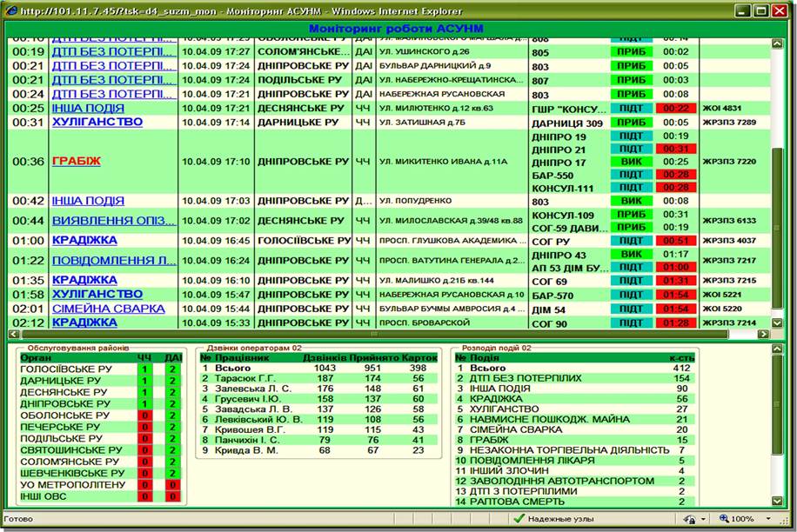
Task: Click the Internet Explorer logo in title bar
Action: [x=11, y=10]
